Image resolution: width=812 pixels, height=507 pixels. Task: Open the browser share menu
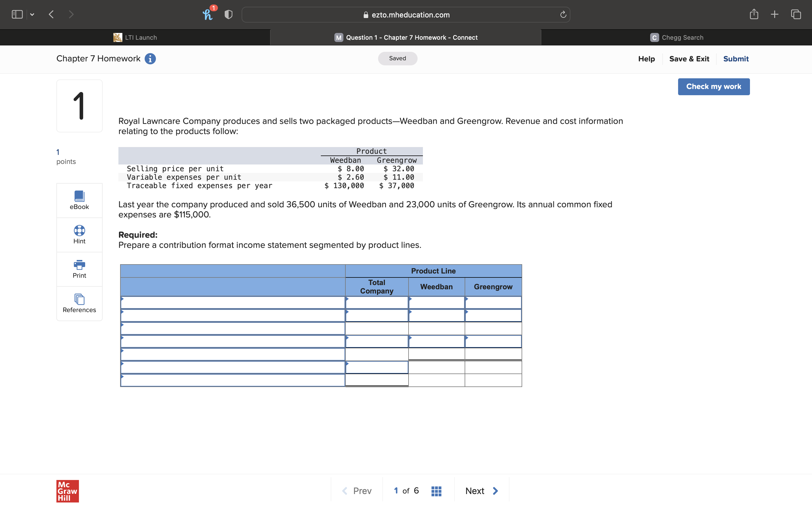click(754, 14)
